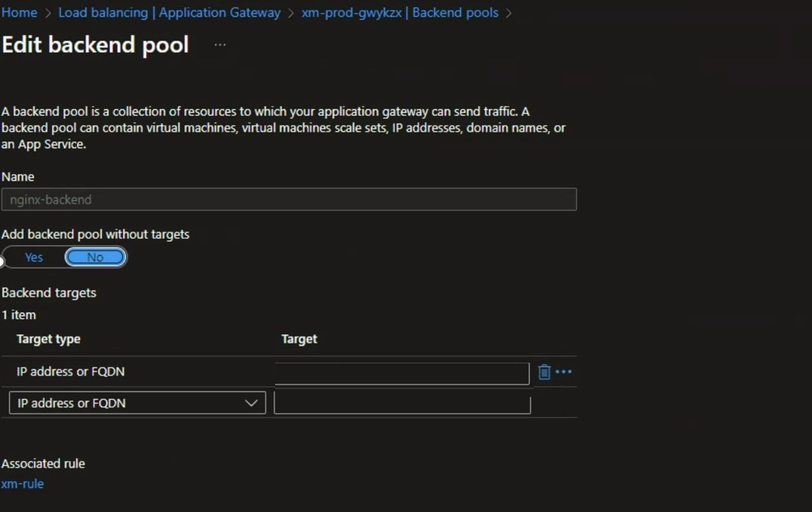Viewport: 812px width, 512px height.
Task: Open ellipsis menu beside Edit backend pool title
Action: [220, 45]
